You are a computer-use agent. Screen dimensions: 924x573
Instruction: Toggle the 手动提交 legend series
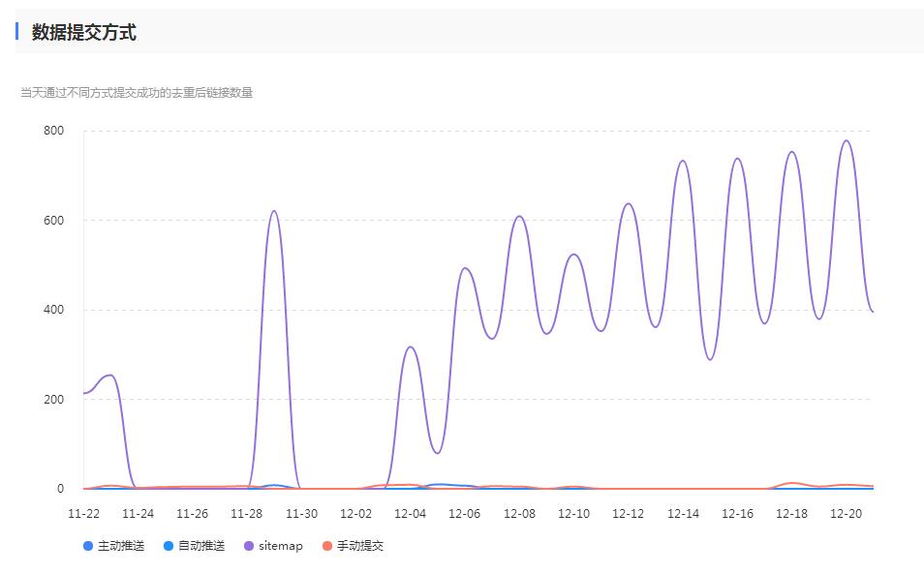353,546
